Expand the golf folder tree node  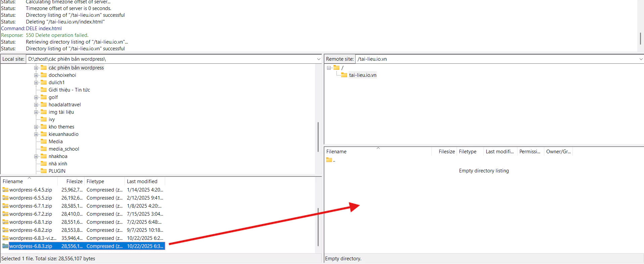tap(36, 97)
